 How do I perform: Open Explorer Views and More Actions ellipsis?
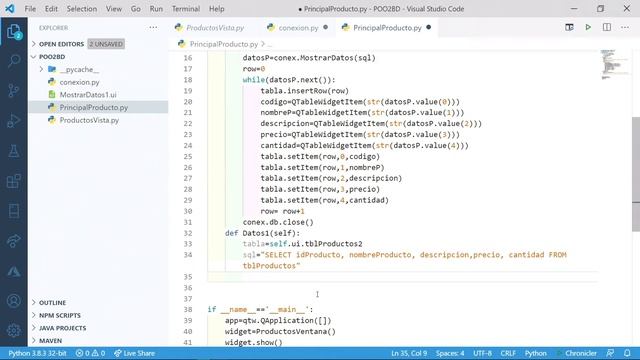coord(153,28)
